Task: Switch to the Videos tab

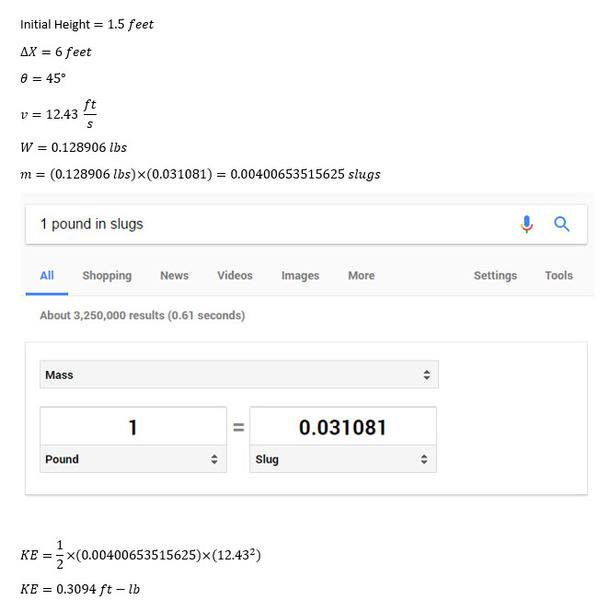Action: click(235, 275)
